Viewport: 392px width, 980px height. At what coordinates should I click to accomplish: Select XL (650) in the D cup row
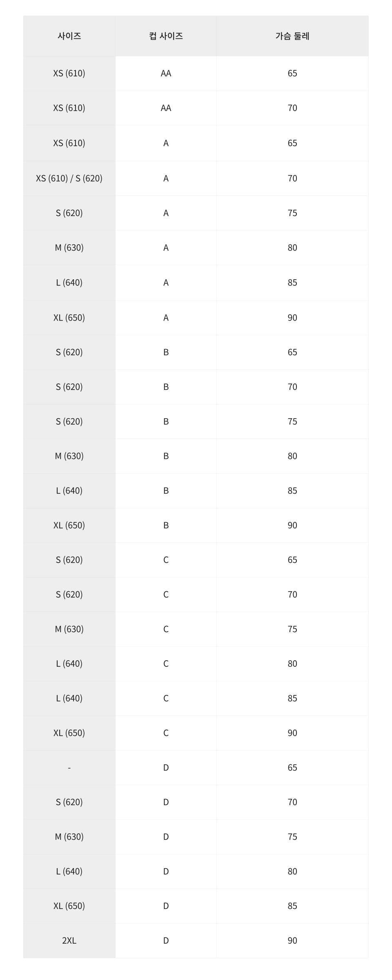[69, 906]
